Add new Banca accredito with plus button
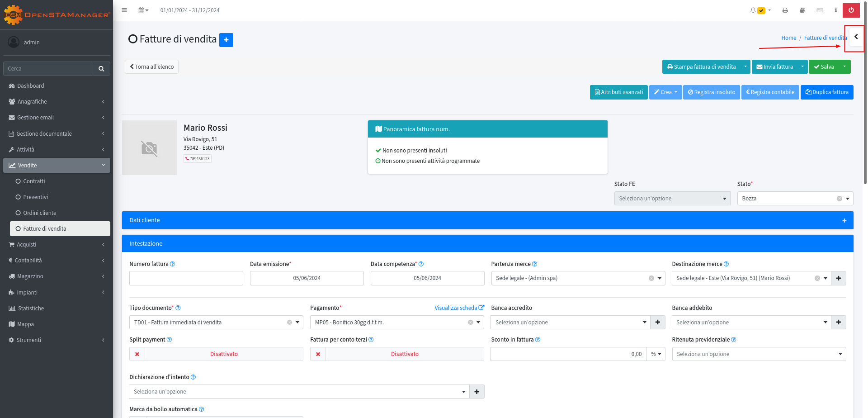The height and width of the screenshot is (418, 868). [658, 323]
